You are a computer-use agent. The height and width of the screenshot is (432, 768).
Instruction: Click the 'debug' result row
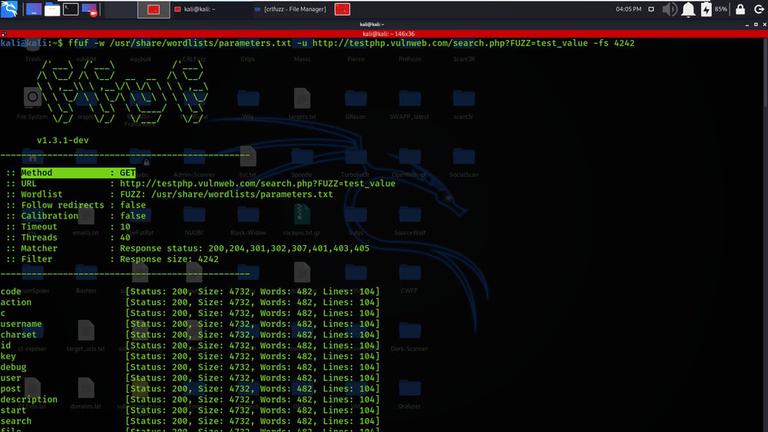(190, 367)
